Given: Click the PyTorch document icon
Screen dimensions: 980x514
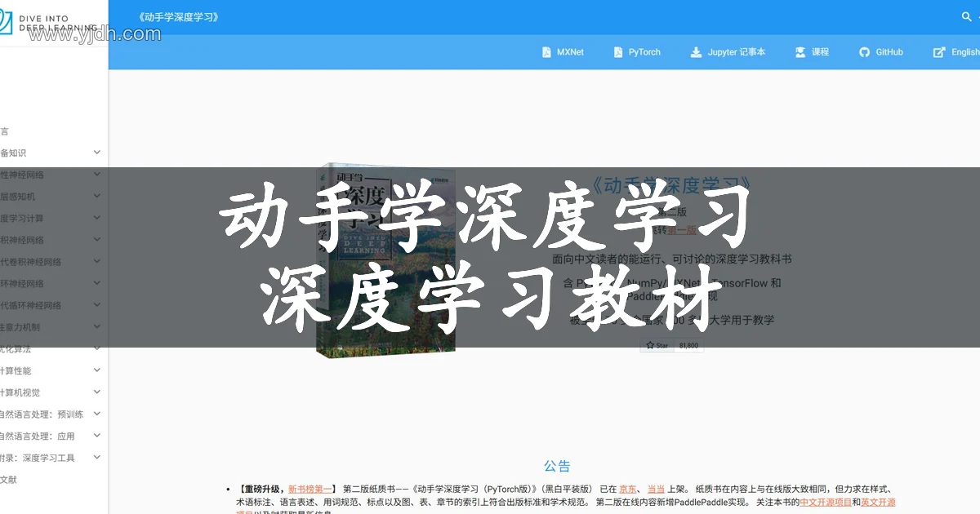Looking at the screenshot, I should pyautogui.click(x=617, y=52).
